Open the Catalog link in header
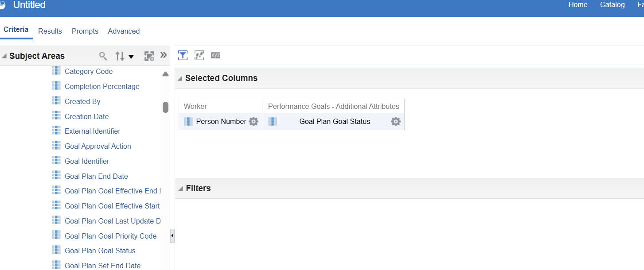This screenshot has height=270, width=644. tap(613, 5)
